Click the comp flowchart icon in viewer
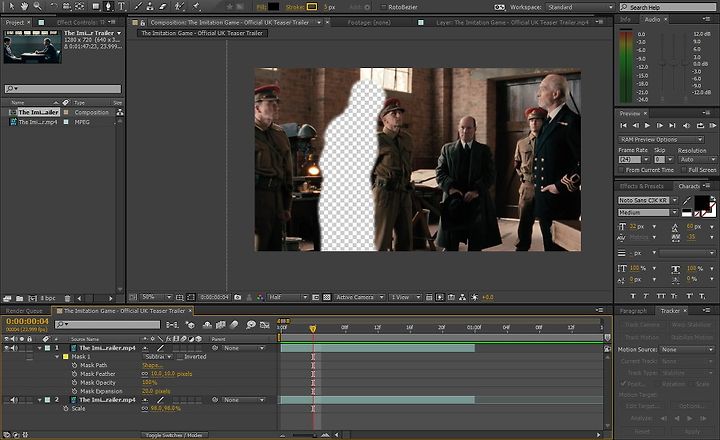Viewport: 720px width, 440px height. click(463, 297)
